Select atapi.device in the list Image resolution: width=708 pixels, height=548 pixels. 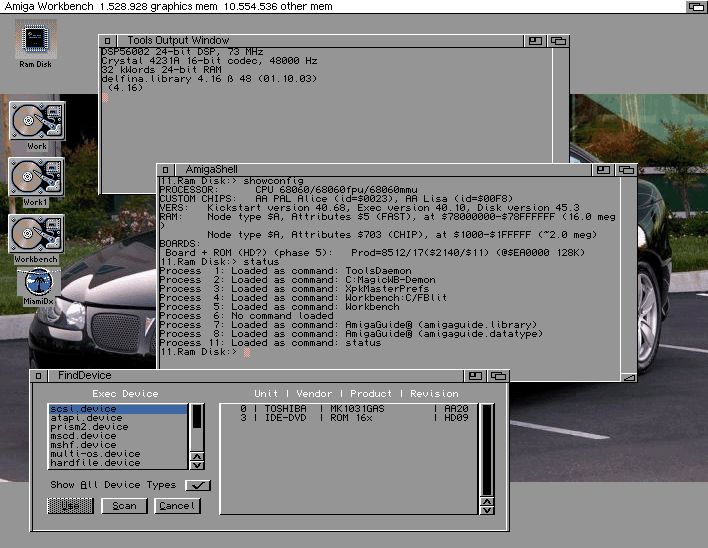pyautogui.click(x=118, y=418)
